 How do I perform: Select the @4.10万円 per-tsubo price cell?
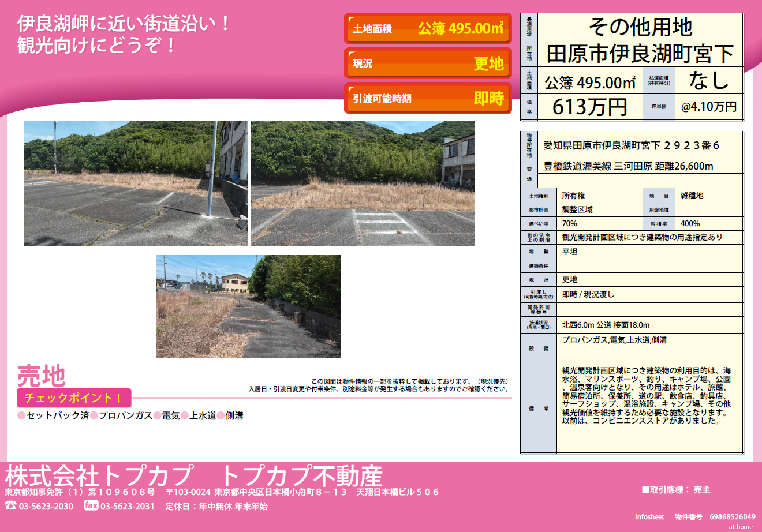pyautogui.click(x=708, y=107)
